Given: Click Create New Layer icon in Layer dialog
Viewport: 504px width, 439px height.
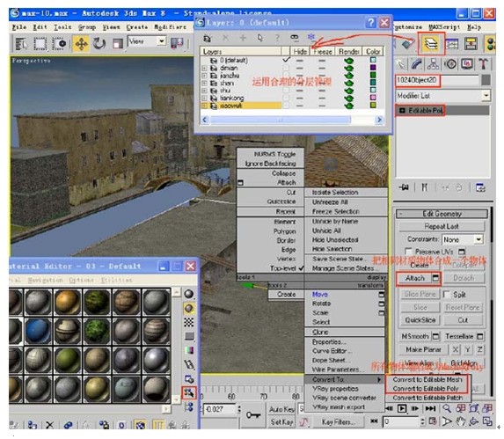Looking at the screenshot, I should [208, 38].
